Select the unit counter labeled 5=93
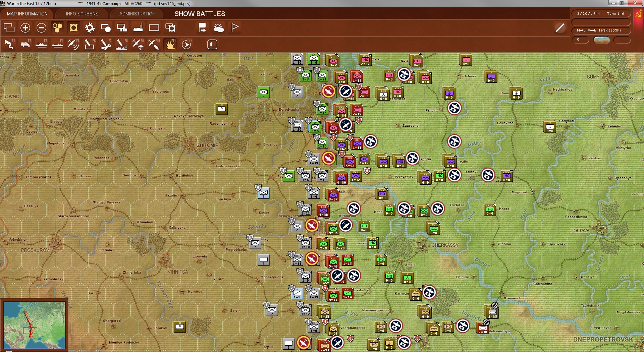644x352 pixels. tap(350, 161)
